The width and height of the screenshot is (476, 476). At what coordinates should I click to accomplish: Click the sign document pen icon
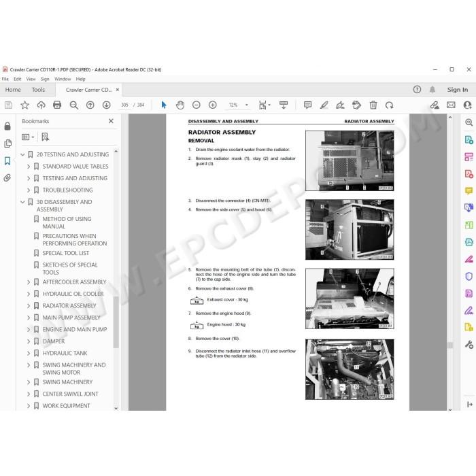pyautogui.click(x=340, y=105)
